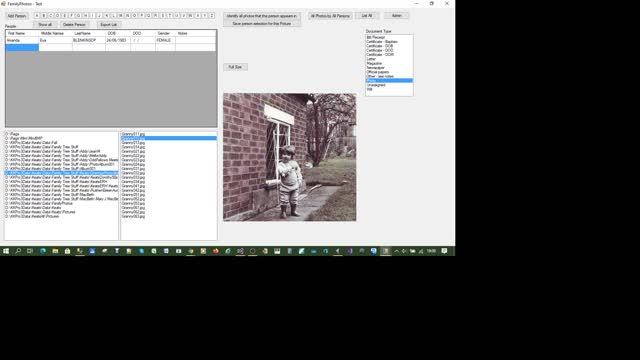Viewport: 640px width, 360px height.
Task: Click the displayed child photo preview
Action: 289,157
